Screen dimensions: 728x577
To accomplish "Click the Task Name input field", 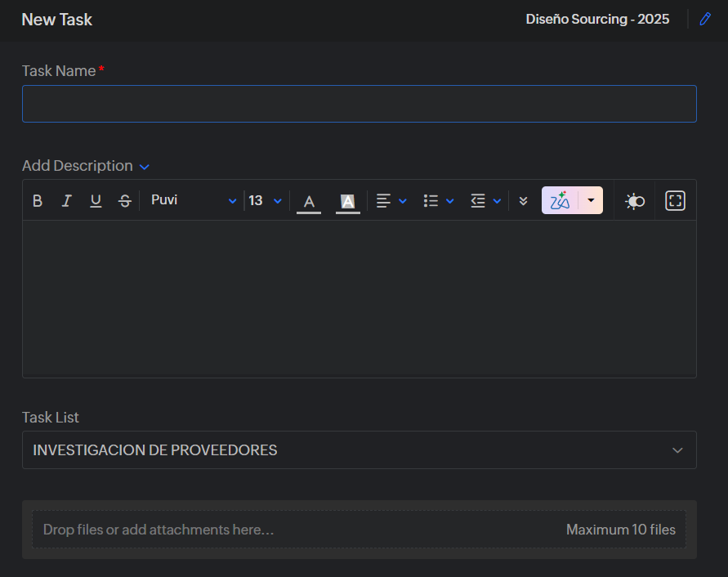I will click(359, 104).
